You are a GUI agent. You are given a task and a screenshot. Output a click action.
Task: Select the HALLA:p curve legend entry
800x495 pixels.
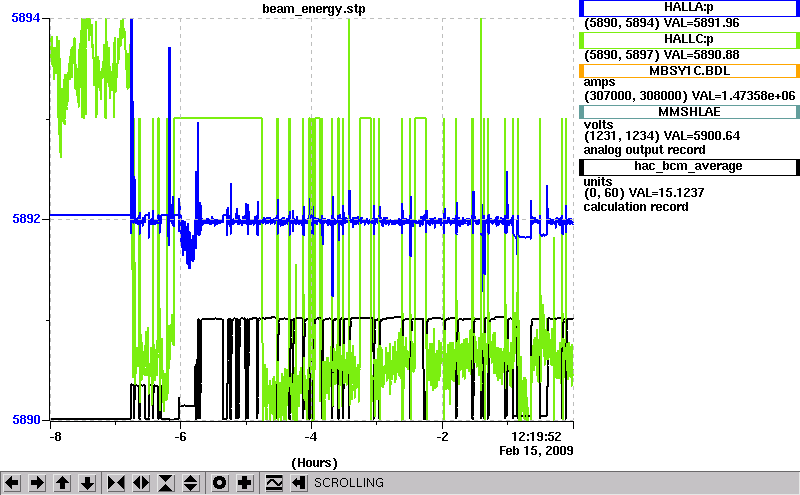pyautogui.click(x=689, y=8)
